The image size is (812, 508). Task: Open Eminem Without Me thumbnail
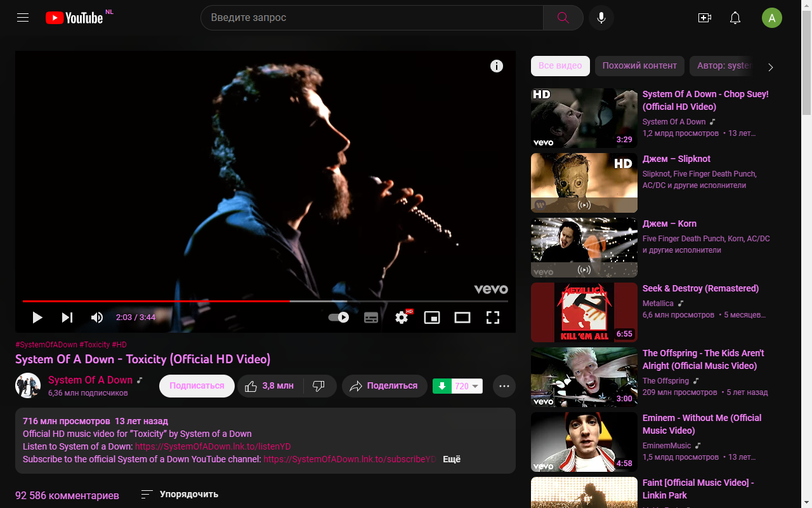(x=584, y=442)
